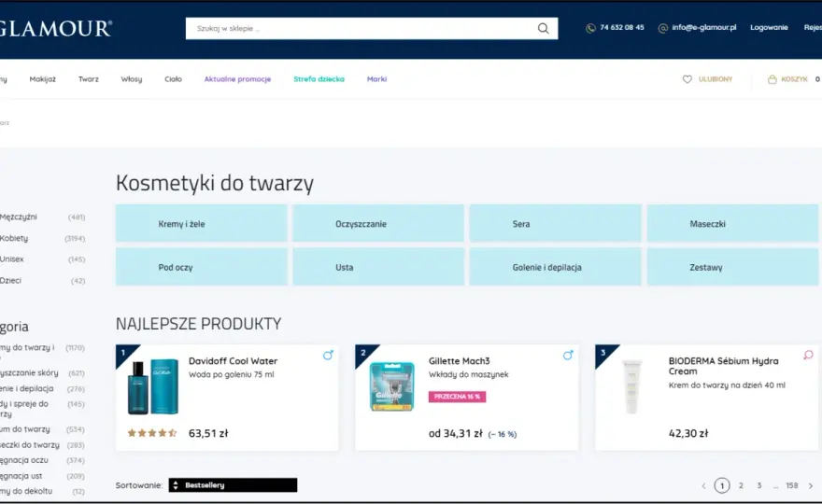Image resolution: width=822 pixels, height=504 pixels.
Task: Go to next page arrow
Action: (x=811, y=486)
